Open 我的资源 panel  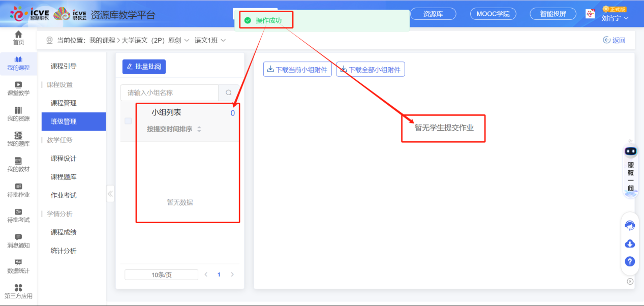click(x=18, y=113)
